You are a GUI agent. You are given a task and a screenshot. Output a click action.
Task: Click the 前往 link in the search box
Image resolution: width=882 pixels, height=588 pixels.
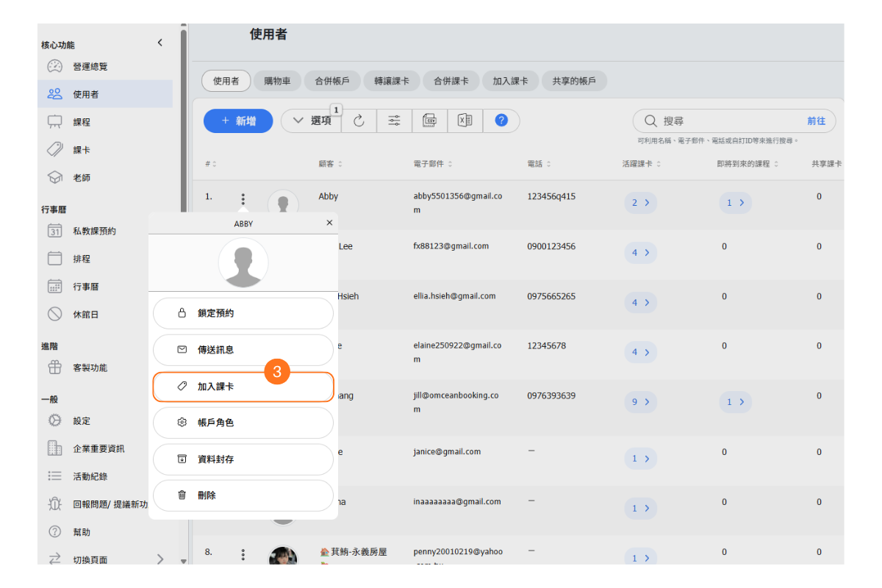(x=816, y=121)
